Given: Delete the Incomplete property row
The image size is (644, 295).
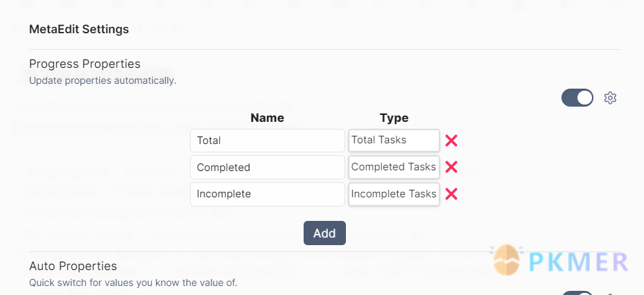Looking at the screenshot, I should point(451,194).
